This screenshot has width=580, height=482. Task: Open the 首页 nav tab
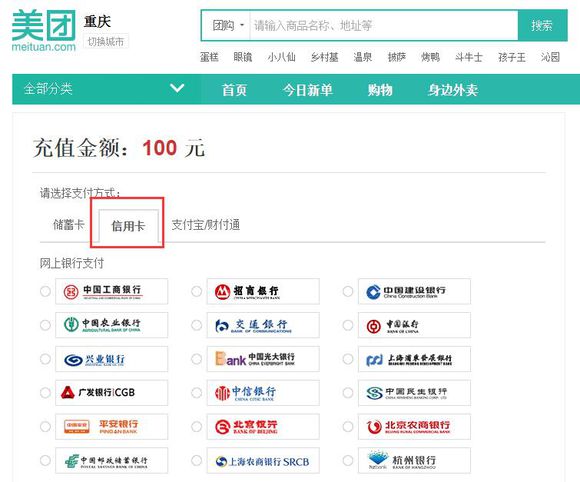pos(234,90)
